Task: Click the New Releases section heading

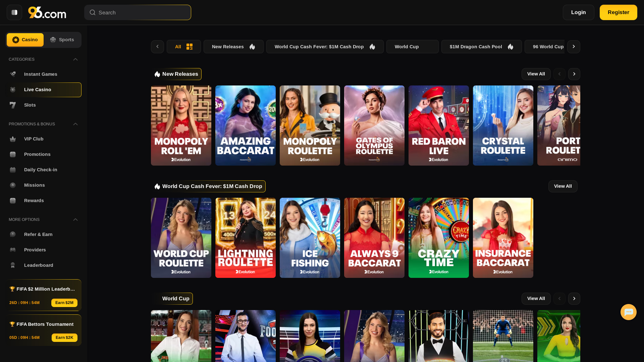Action: (x=176, y=74)
